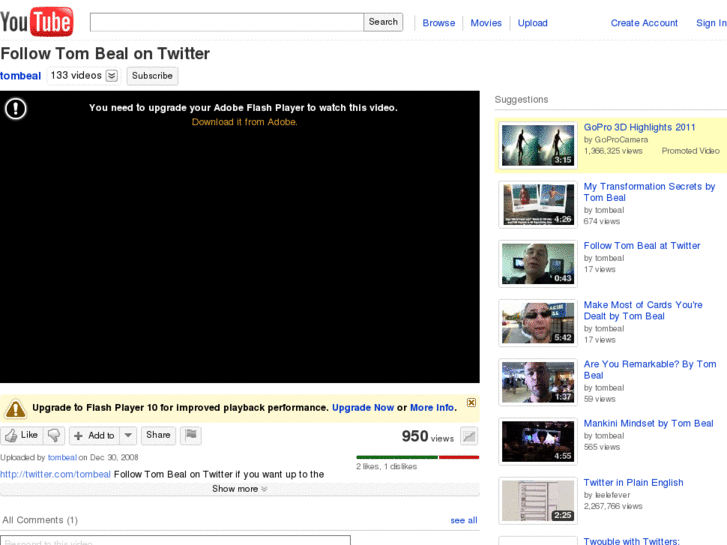
Task: Open the Add to dropdown arrow
Action: (x=128, y=436)
